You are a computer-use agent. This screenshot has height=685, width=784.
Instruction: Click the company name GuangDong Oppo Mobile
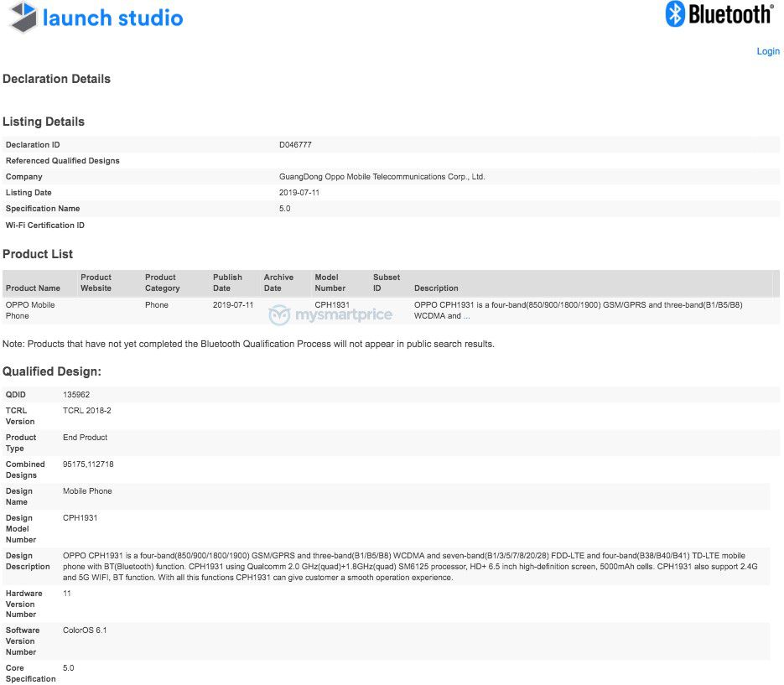(382, 177)
